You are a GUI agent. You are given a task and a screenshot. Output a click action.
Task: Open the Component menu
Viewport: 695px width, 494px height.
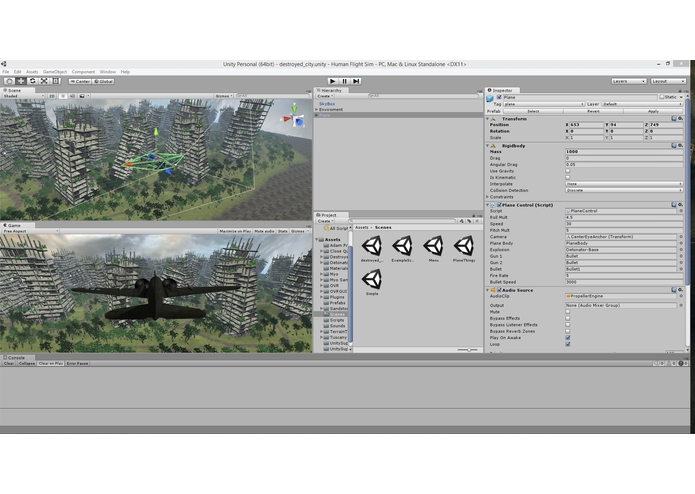pyautogui.click(x=83, y=71)
